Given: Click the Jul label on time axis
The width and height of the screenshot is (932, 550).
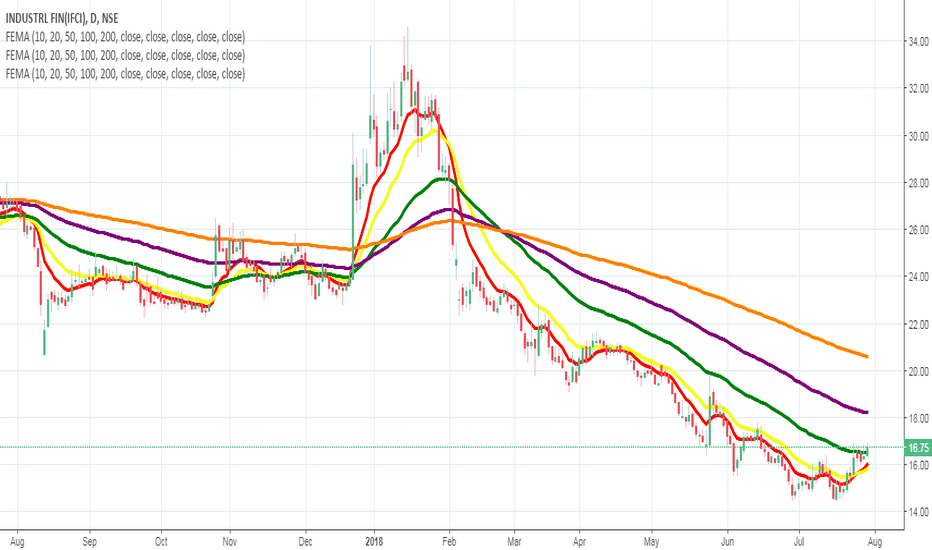Looking at the screenshot, I should point(799,542).
